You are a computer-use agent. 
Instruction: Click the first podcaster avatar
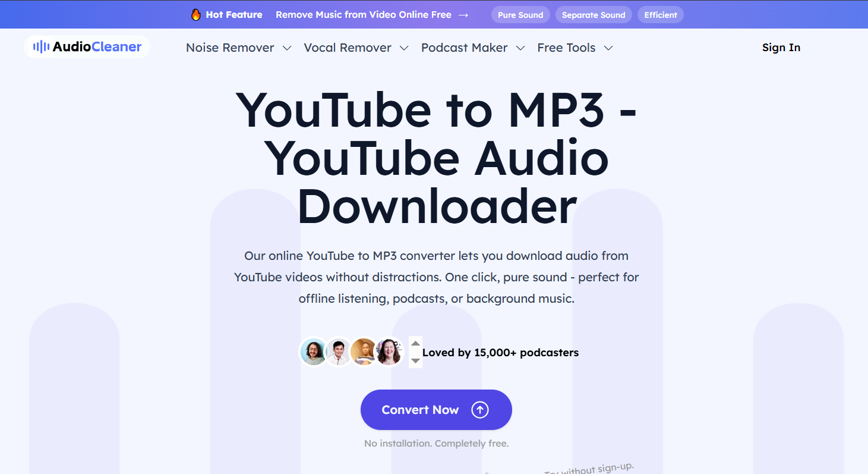coord(314,351)
